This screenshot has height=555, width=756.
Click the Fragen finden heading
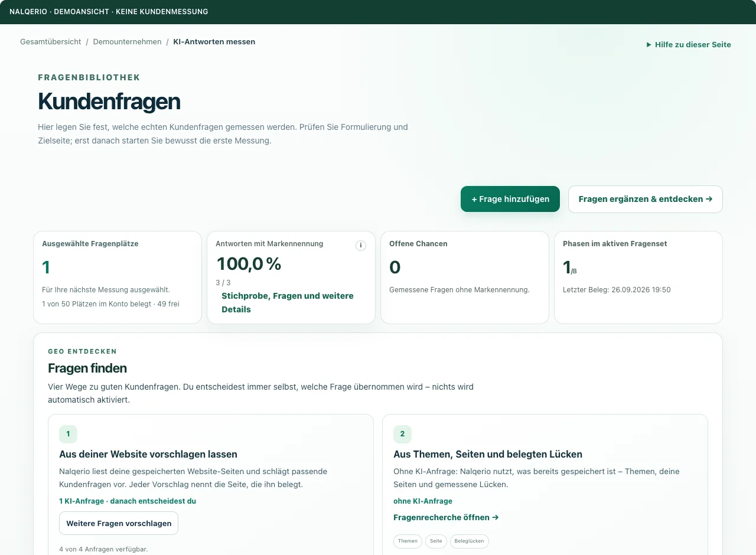[x=87, y=368]
